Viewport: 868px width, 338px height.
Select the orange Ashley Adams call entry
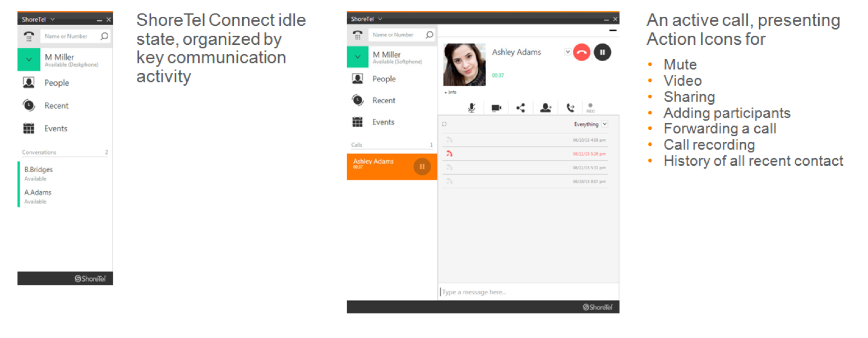392,166
